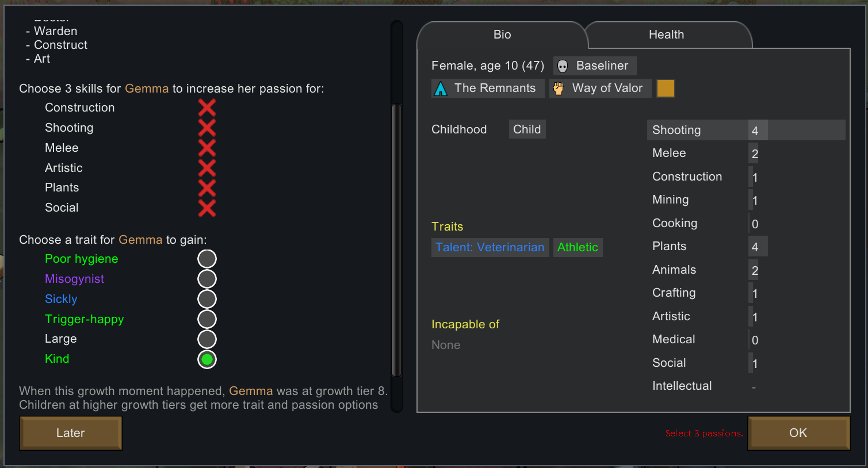Click The Remnants faction icon
The width and height of the screenshot is (868, 468).
(441, 89)
